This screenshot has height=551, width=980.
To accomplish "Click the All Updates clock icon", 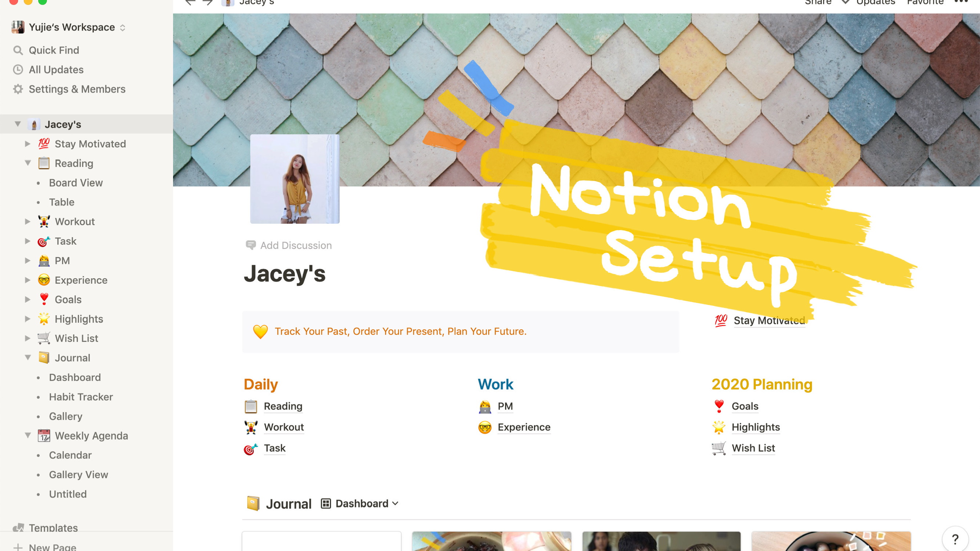I will point(18,70).
